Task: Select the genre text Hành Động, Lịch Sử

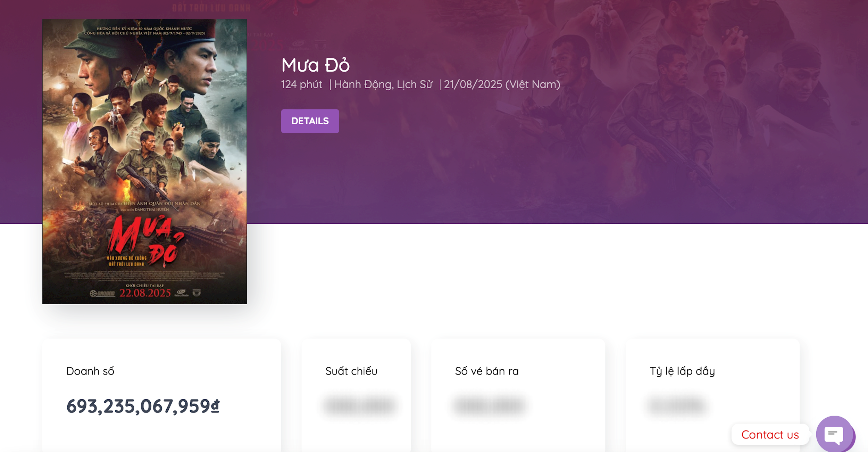Action: (383, 84)
